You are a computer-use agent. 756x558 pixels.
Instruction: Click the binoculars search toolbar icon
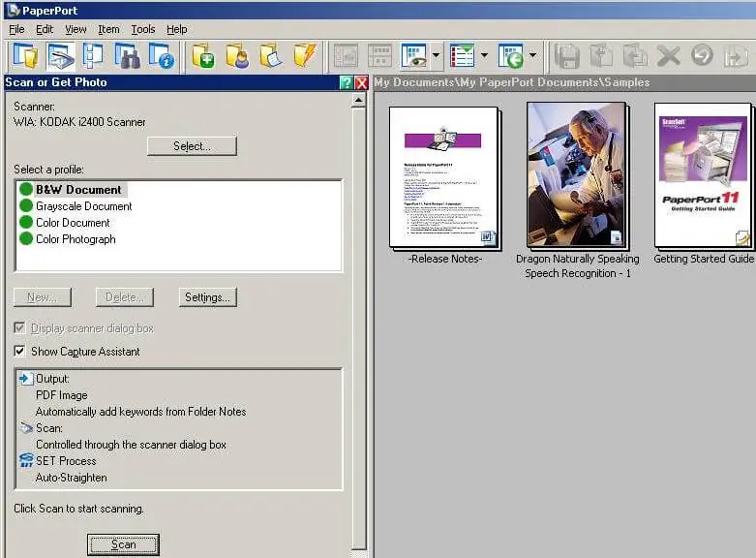129,55
